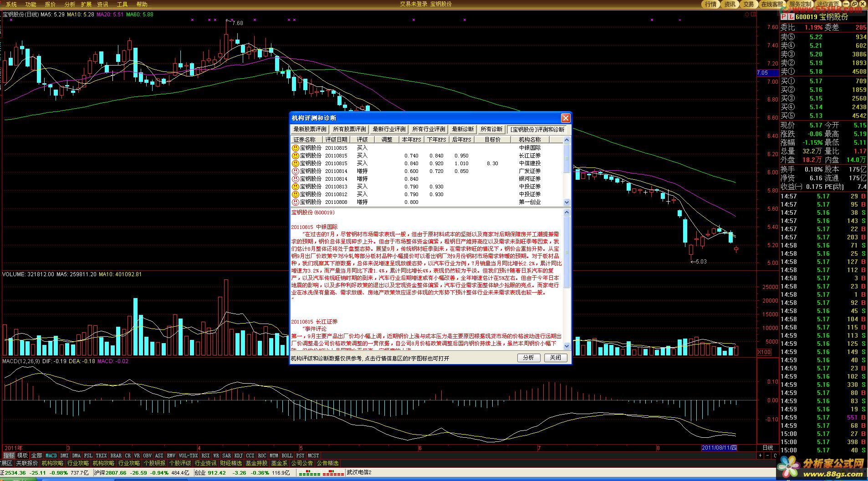The width and height of the screenshot is (868, 481).
Task: Click the X100 volume unit label
Action: [x=764, y=352]
